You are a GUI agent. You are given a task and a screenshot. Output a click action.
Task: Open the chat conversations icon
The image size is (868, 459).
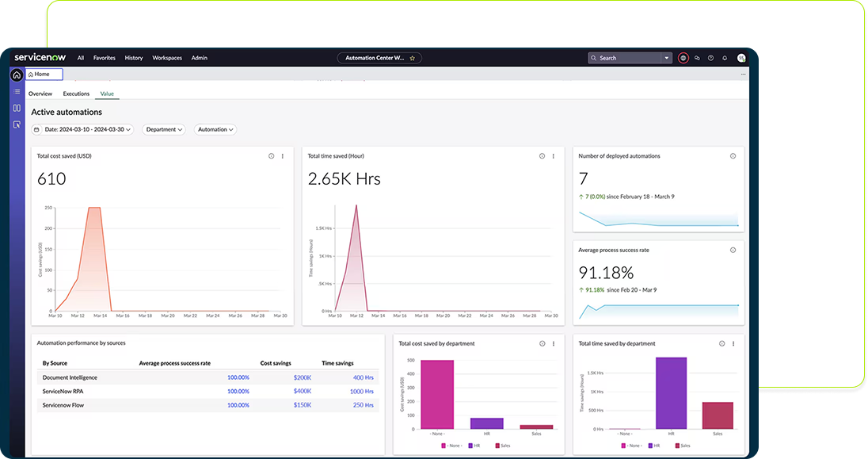click(x=697, y=58)
